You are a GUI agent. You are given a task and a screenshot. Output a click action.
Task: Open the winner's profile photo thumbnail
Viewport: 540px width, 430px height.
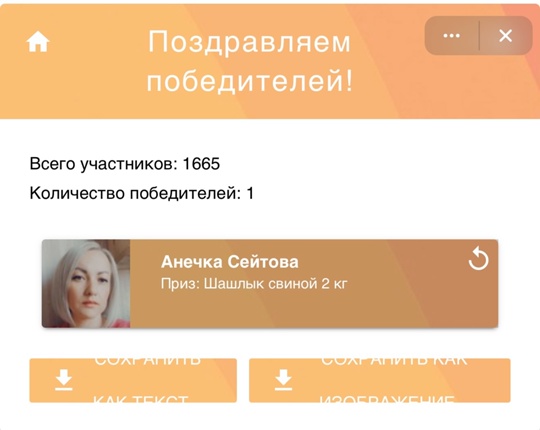86,284
